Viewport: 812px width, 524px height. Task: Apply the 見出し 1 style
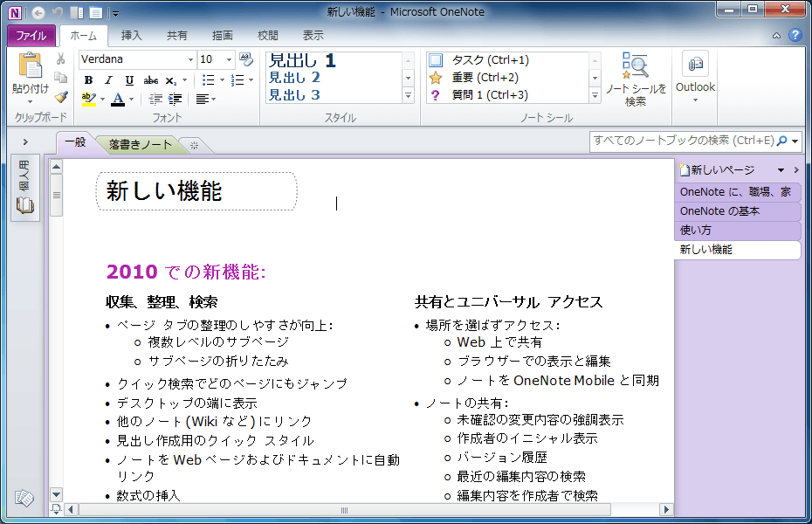click(302, 60)
